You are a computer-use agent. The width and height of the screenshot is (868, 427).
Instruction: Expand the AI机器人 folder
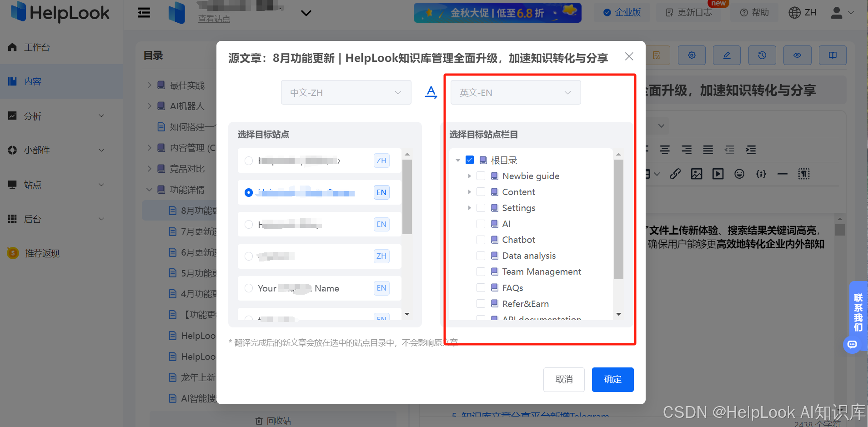(x=149, y=106)
